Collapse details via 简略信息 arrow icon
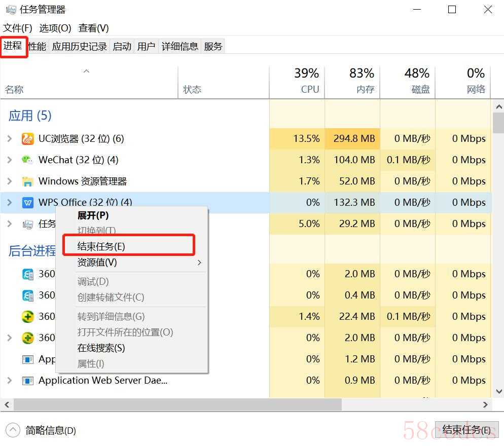 13,430
